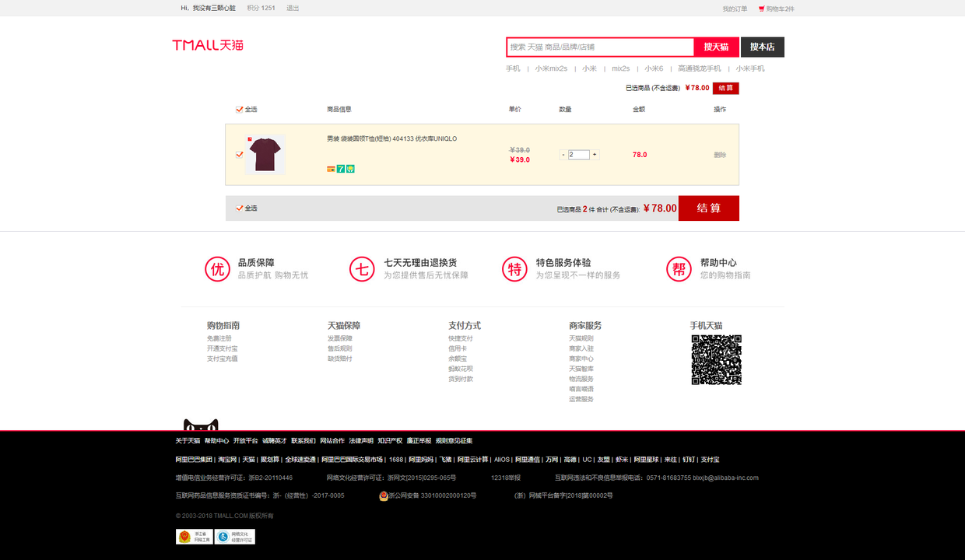Viewport: 965px width, 560px height.
Task: Click the 特 special service circle icon
Action: tap(514, 269)
